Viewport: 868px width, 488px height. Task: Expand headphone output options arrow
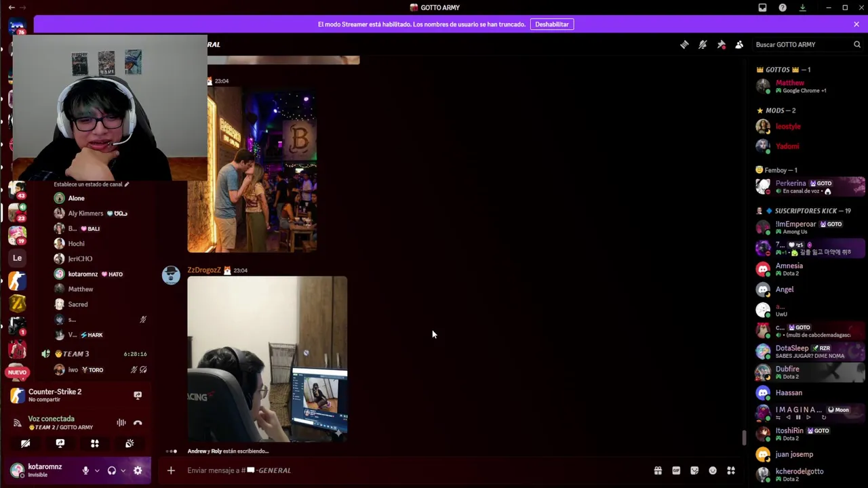click(x=123, y=470)
